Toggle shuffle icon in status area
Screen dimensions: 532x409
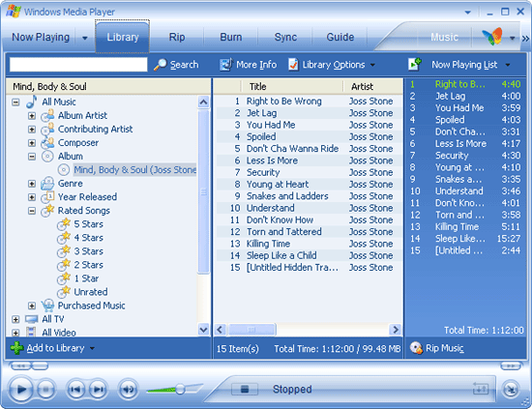point(481,389)
